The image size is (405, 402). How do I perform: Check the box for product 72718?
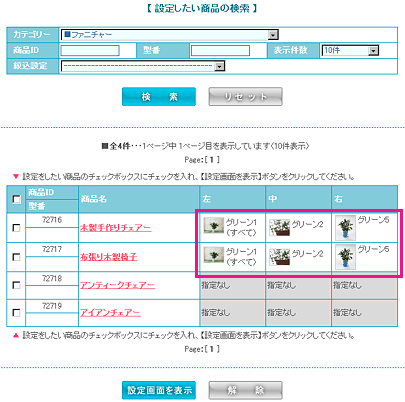16,285
